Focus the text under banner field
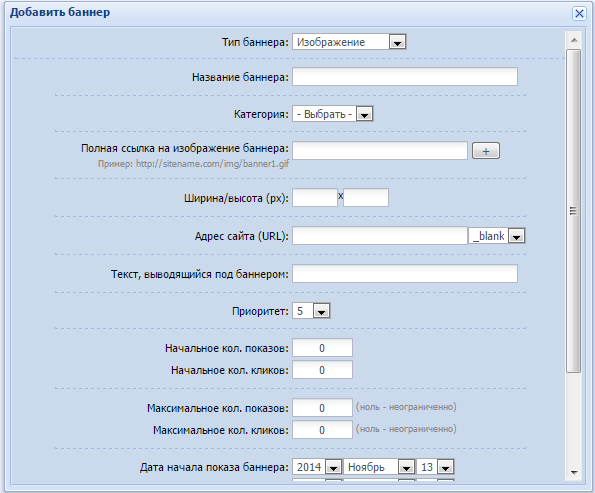Viewport: 595px width, 493px height. click(x=405, y=274)
